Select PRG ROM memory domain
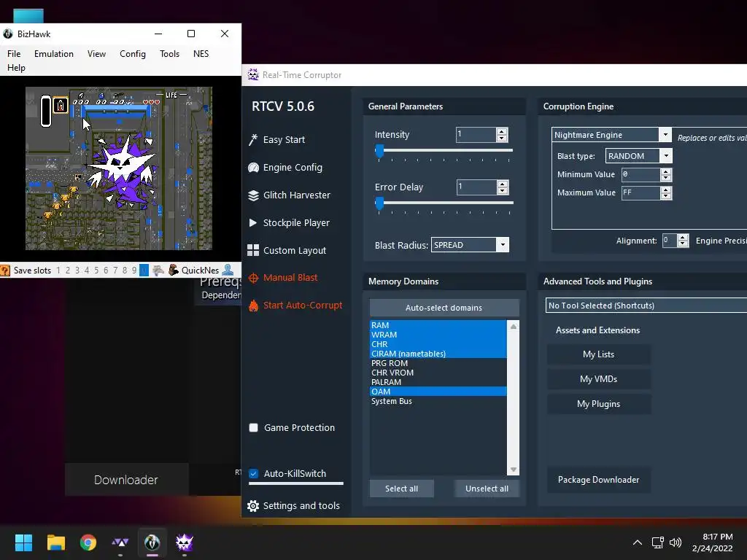 pyautogui.click(x=438, y=363)
